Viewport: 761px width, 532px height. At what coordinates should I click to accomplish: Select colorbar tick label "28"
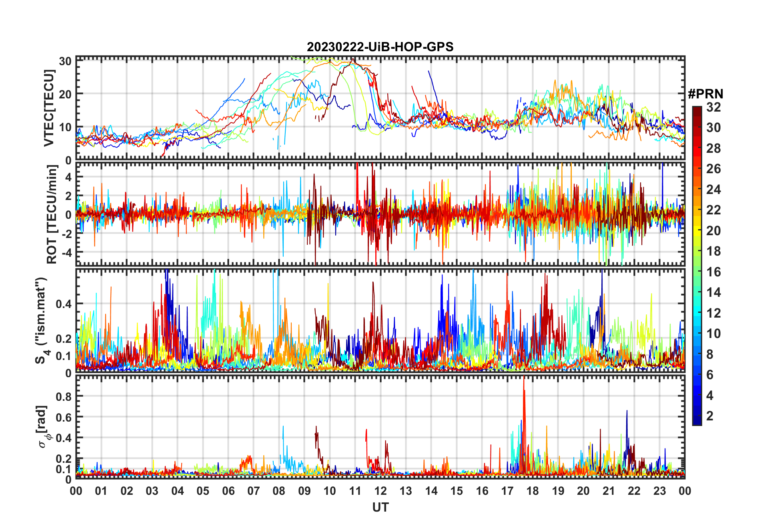[x=713, y=148]
